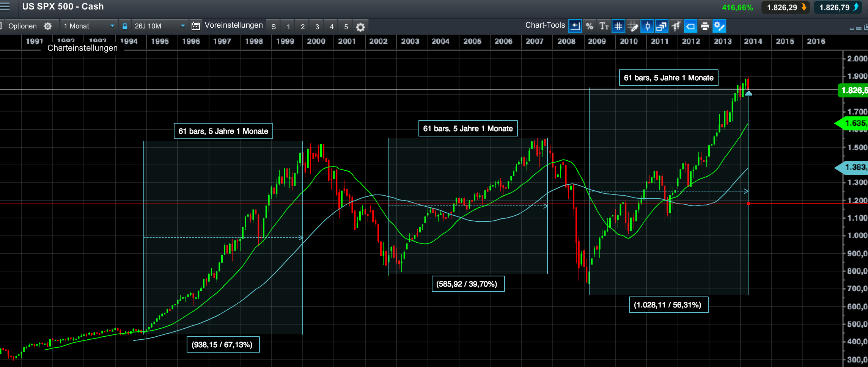Click the 416,66% change value
The width and height of the screenshot is (868, 367).
737,8
